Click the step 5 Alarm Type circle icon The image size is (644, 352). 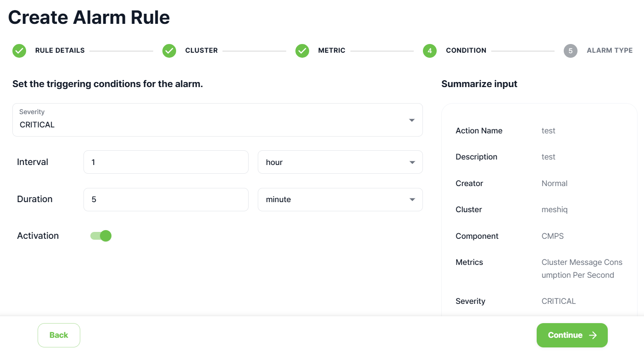pyautogui.click(x=571, y=51)
